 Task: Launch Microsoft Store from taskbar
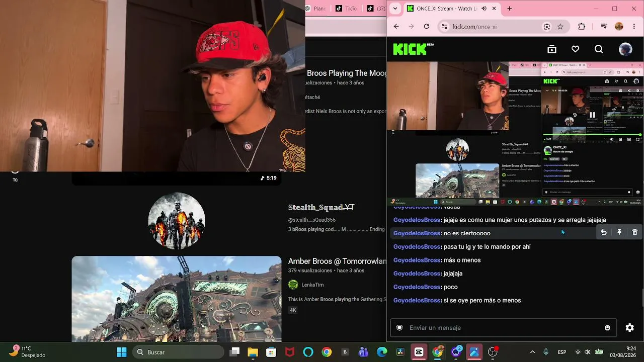click(271, 352)
